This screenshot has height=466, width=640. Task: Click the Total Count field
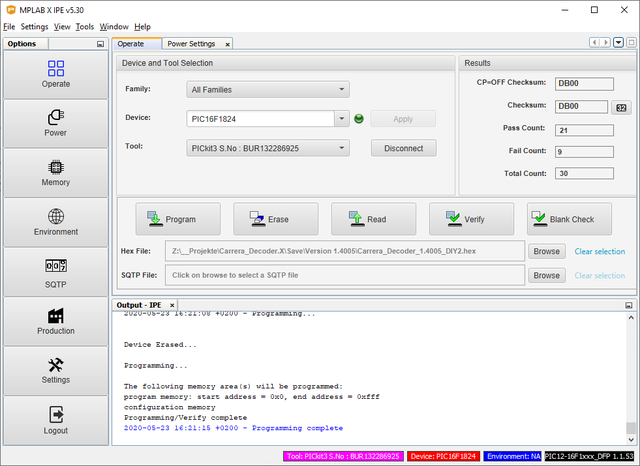(x=584, y=173)
